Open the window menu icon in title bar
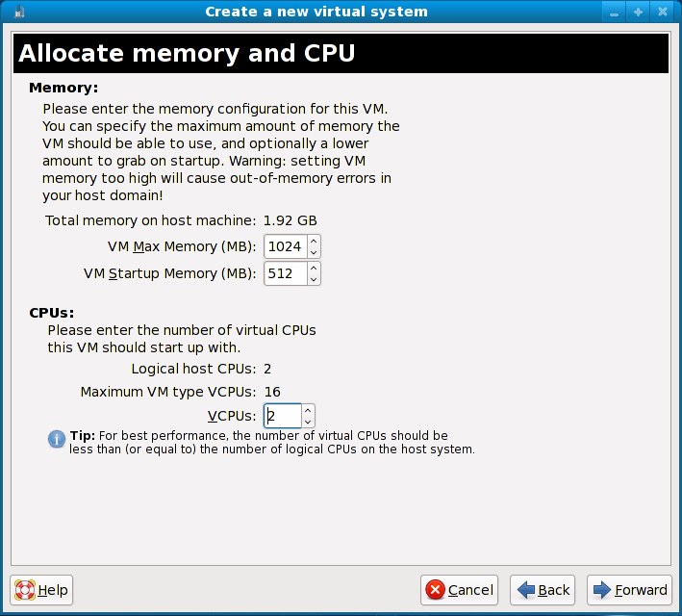Image resolution: width=682 pixels, height=616 pixels. tap(18, 12)
